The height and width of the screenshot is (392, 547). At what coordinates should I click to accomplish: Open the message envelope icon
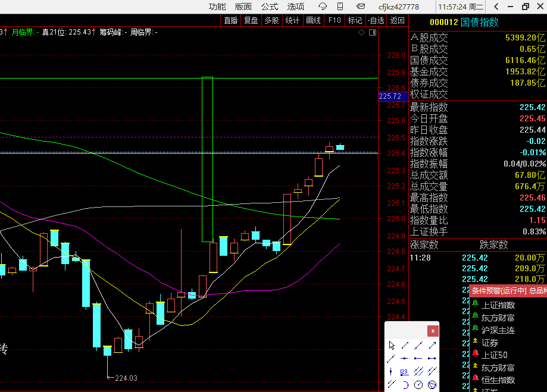tap(361, 7)
